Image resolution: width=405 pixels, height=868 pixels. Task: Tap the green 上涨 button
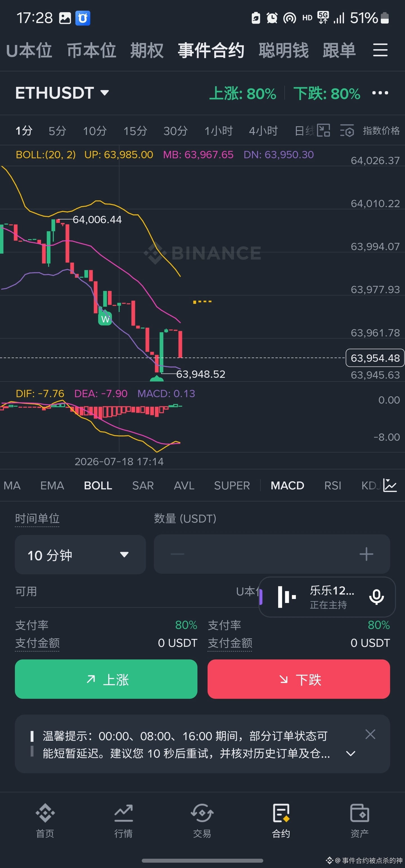[106, 679]
